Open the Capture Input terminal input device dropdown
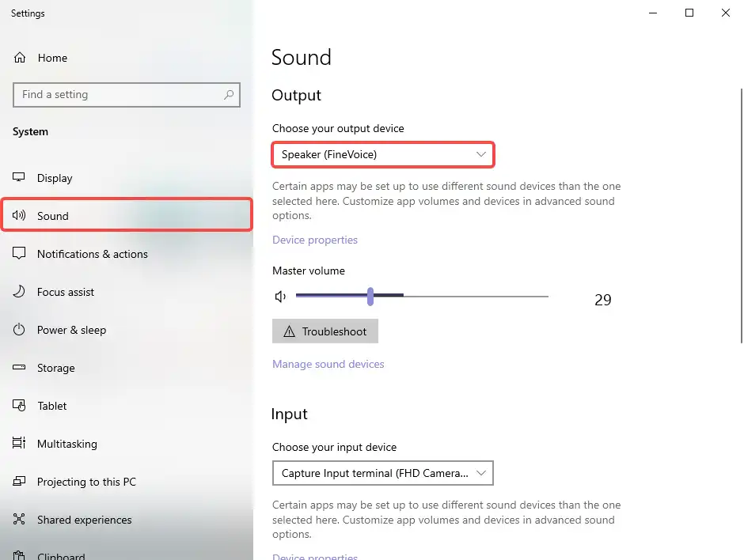 pyautogui.click(x=383, y=473)
